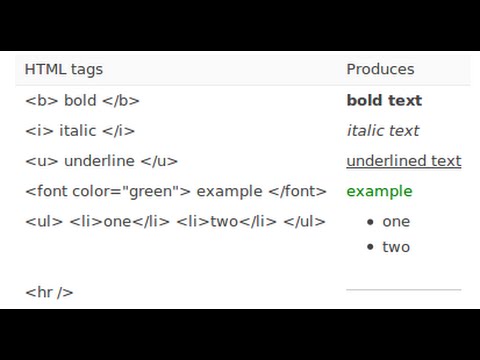This screenshot has height=360, width=480.
Task: Click the "Produces" column header
Action: (x=380, y=69)
